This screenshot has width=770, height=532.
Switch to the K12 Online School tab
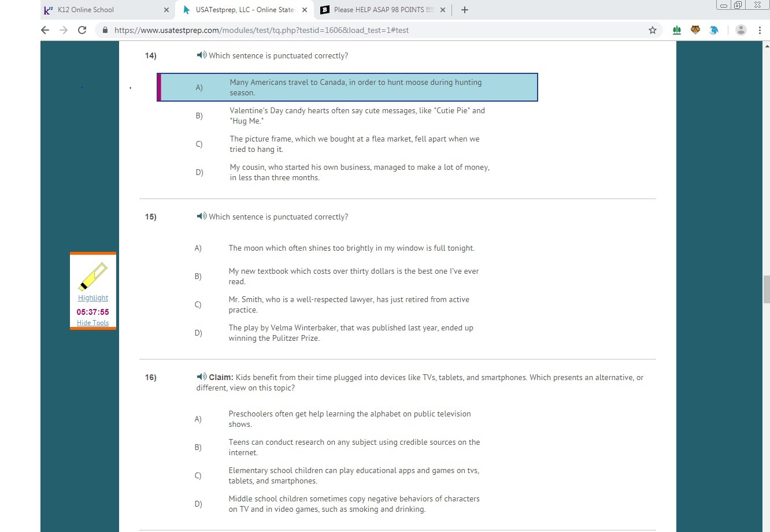[x=107, y=10]
